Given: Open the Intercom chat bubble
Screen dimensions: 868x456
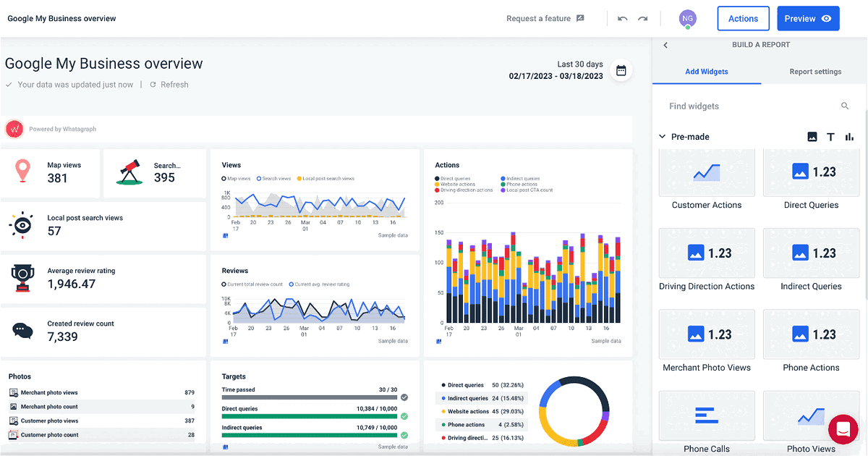Looking at the screenshot, I should click(843, 429).
